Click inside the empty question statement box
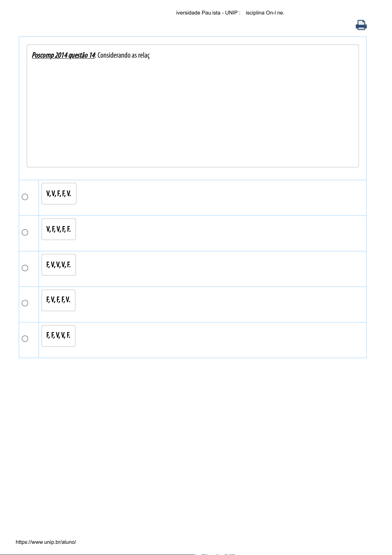This screenshot has width=392, height=555. tap(193, 112)
